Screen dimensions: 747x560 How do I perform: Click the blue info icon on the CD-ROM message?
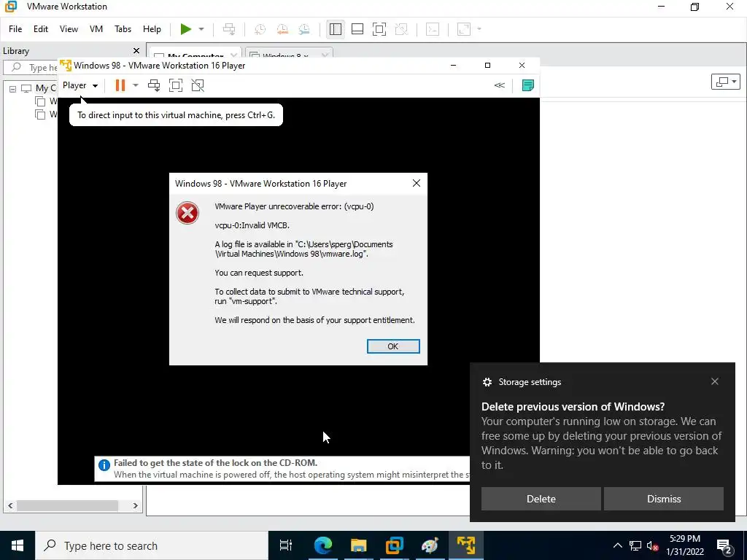click(104, 465)
